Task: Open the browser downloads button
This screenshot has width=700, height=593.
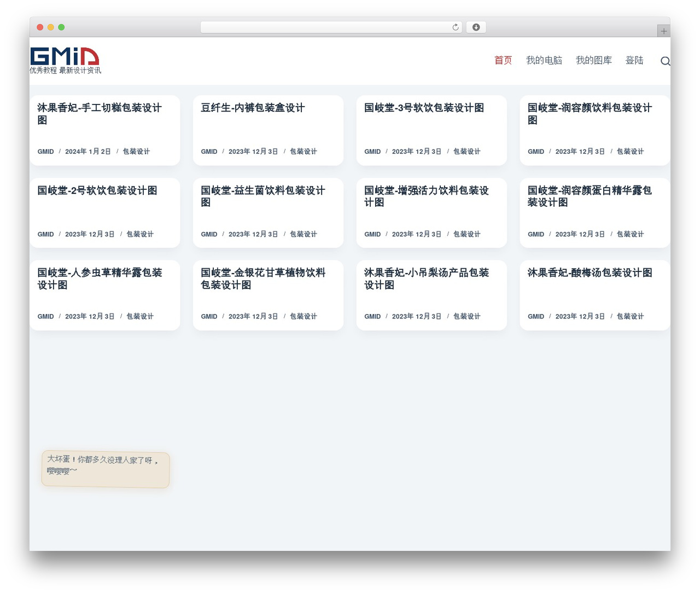Action: point(476,27)
